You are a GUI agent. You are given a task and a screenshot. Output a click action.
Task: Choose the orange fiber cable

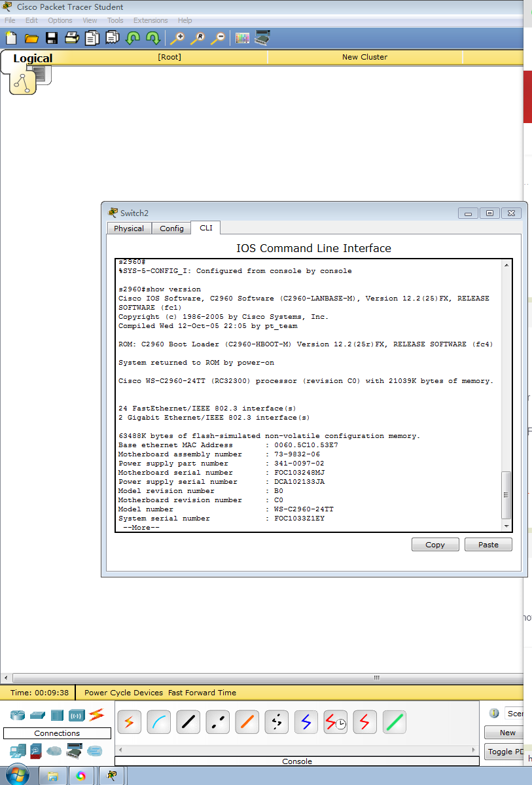(247, 722)
